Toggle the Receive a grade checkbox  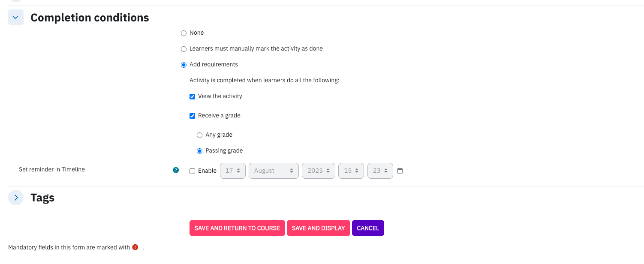pos(193,116)
